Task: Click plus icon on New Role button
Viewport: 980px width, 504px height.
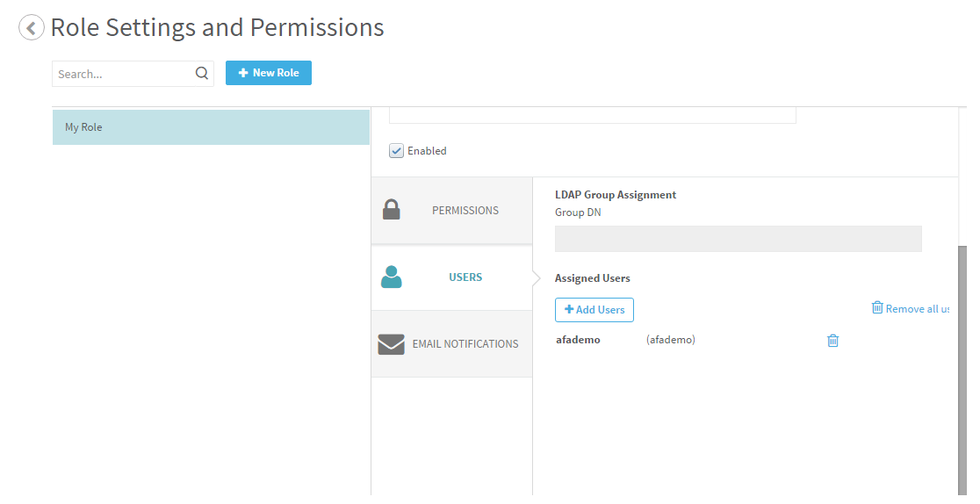Action: [243, 73]
